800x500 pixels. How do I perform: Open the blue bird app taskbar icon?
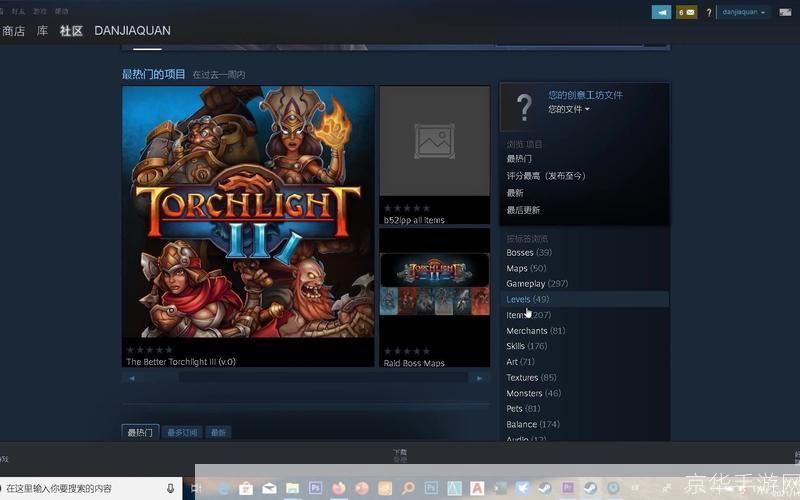(522, 488)
